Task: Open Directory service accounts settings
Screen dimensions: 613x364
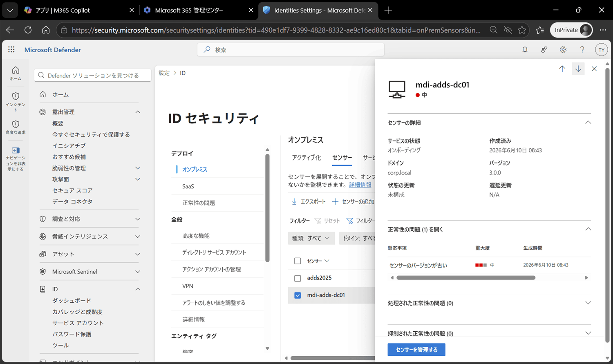Action: pyautogui.click(x=214, y=252)
